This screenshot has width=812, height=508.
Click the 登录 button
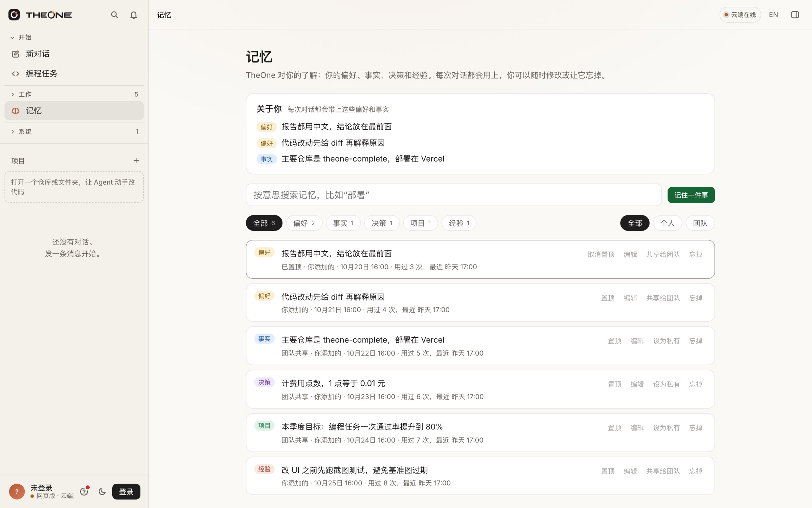pyautogui.click(x=126, y=492)
